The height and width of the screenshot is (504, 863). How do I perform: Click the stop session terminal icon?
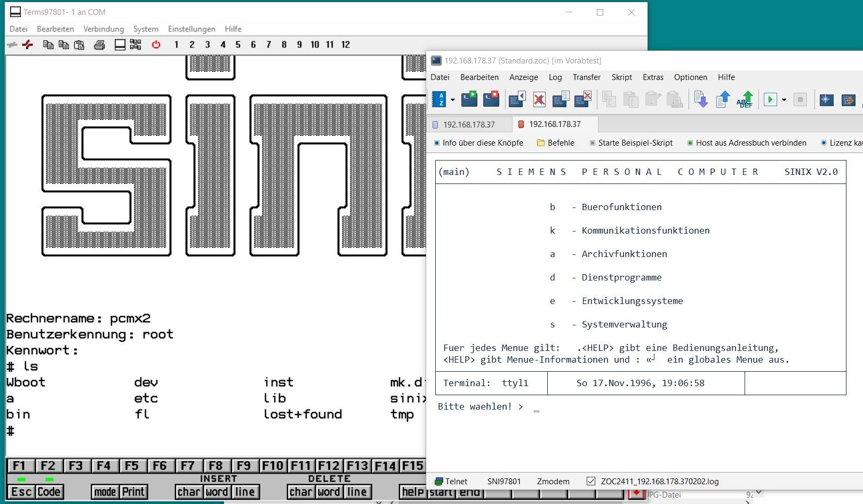(x=491, y=99)
